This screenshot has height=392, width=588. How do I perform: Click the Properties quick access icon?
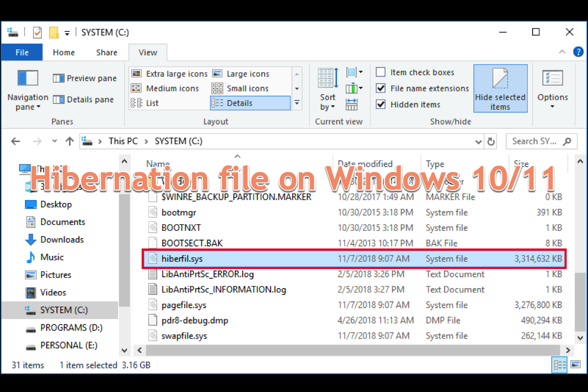coord(38,33)
